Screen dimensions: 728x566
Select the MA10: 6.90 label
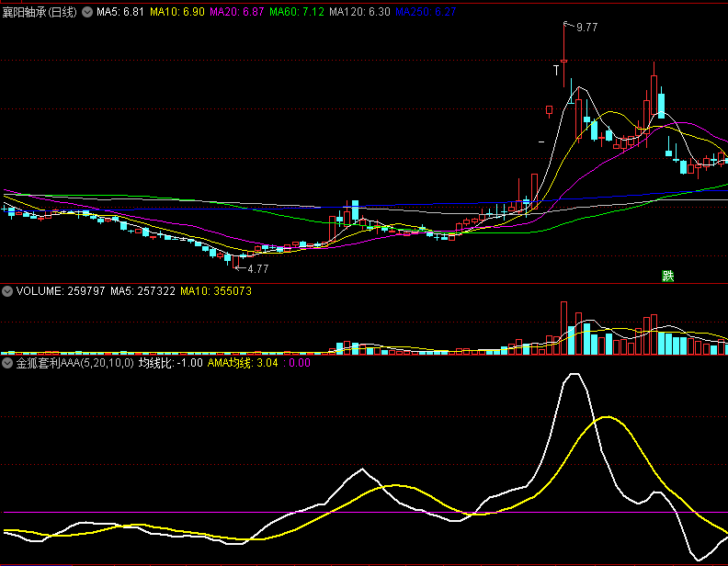[x=176, y=12]
